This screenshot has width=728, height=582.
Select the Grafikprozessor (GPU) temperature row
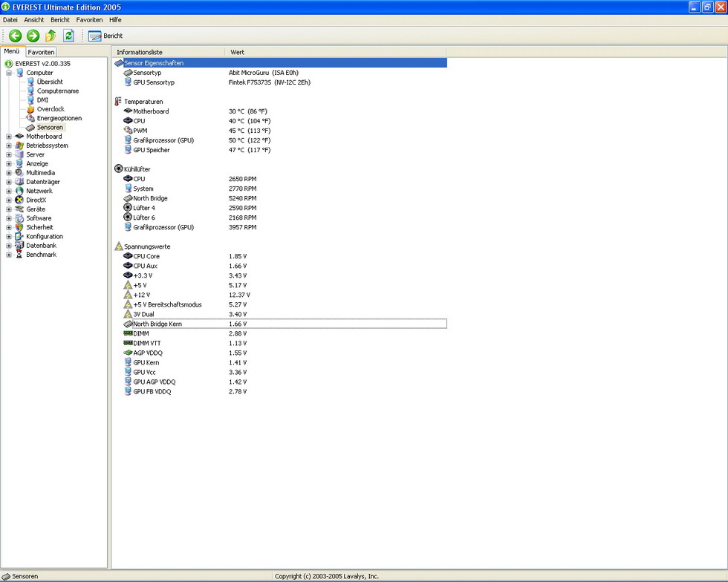tap(285, 140)
